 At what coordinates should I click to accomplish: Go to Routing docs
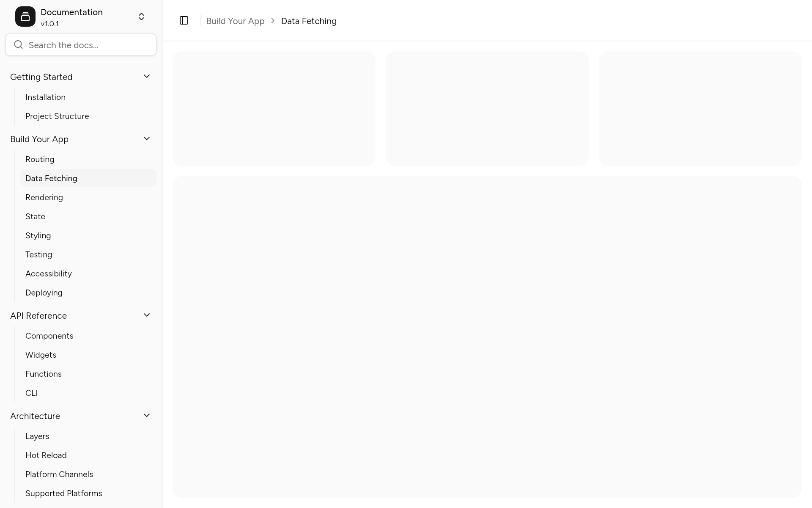(x=88, y=159)
